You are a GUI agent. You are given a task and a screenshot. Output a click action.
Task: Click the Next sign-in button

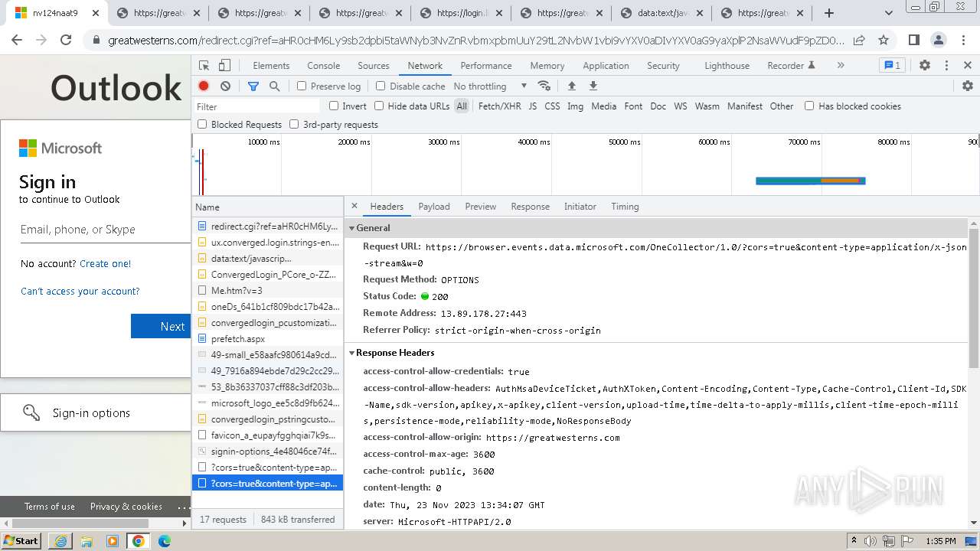(x=161, y=326)
